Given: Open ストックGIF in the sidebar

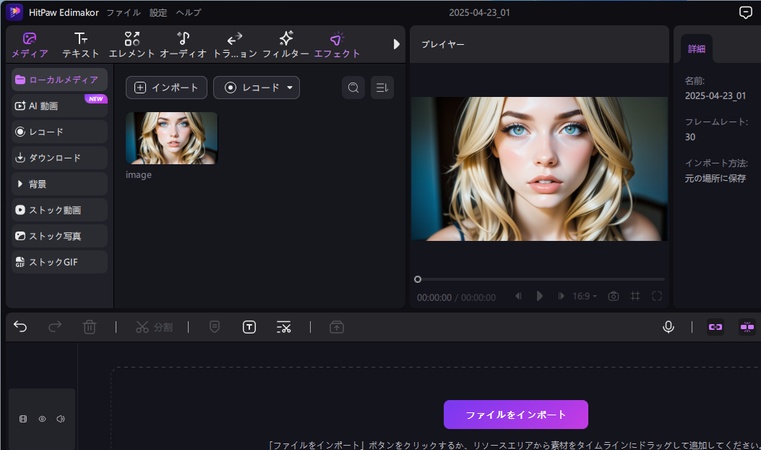Looking at the screenshot, I should (x=60, y=262).
